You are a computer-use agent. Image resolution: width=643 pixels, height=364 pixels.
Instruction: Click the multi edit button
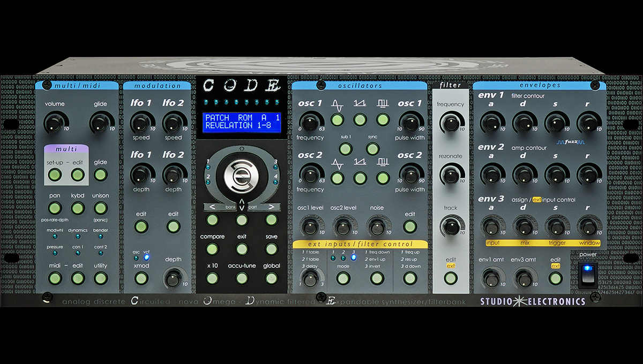click(78, 175)
